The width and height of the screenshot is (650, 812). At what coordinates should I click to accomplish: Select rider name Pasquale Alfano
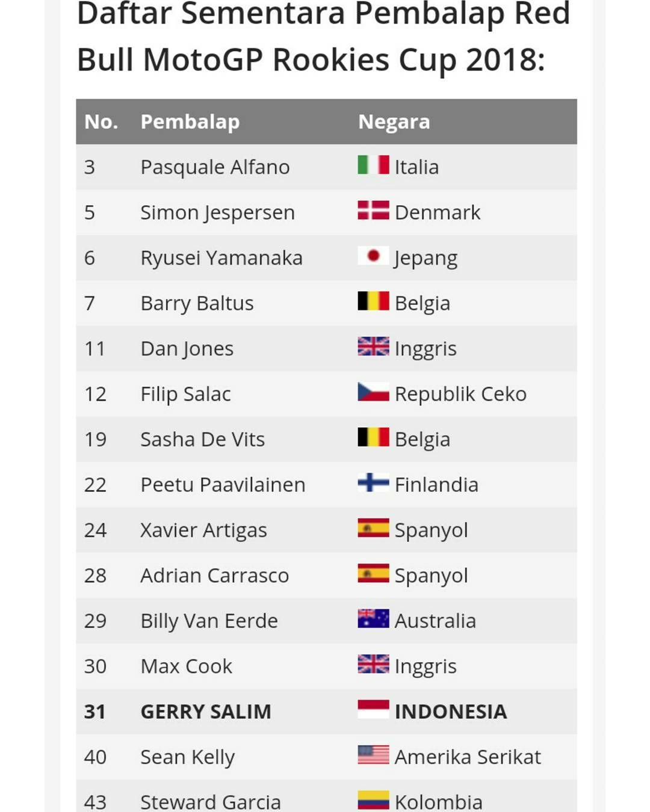(215, 167)
